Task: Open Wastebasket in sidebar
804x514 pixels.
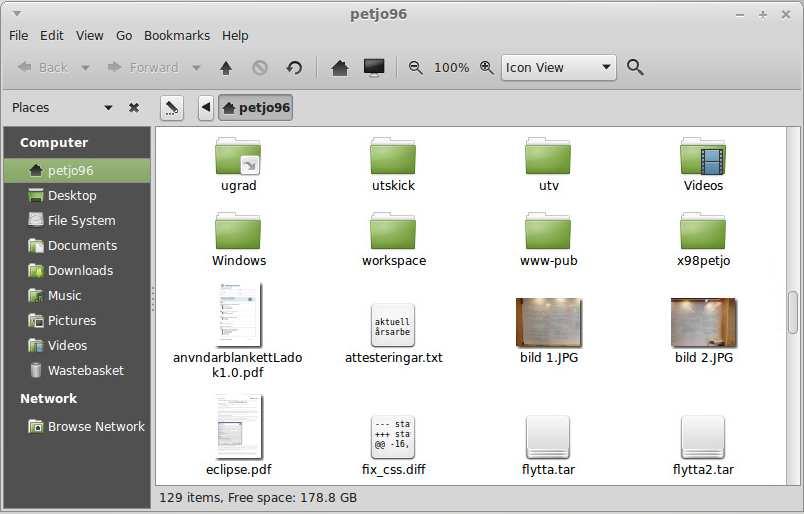Action: pos(77,370)
